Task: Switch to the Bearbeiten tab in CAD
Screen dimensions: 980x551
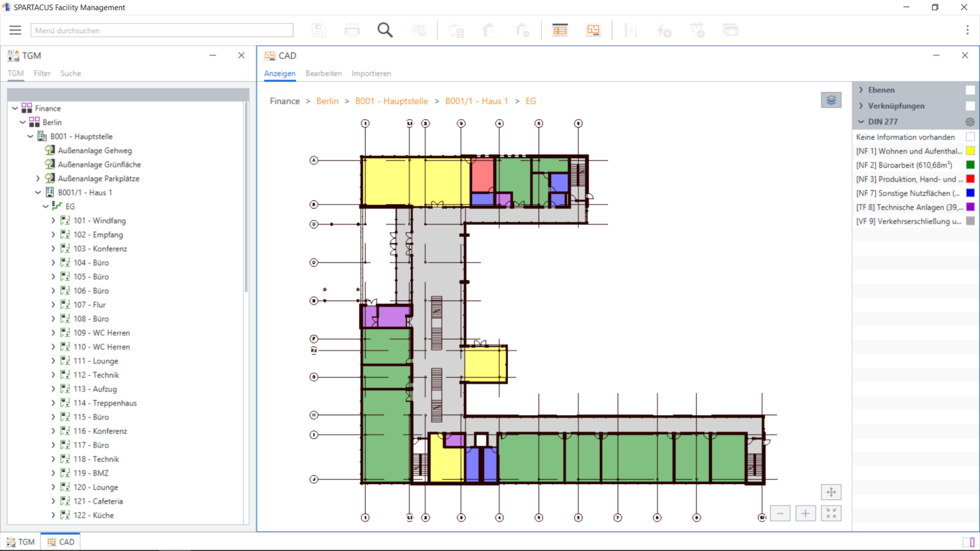Action: pyautogui.click(x=323, y=73)
